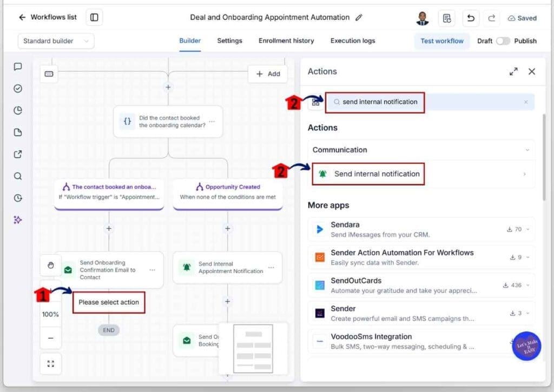
Task: Collapse the Communication category
Action: (421, 150)
